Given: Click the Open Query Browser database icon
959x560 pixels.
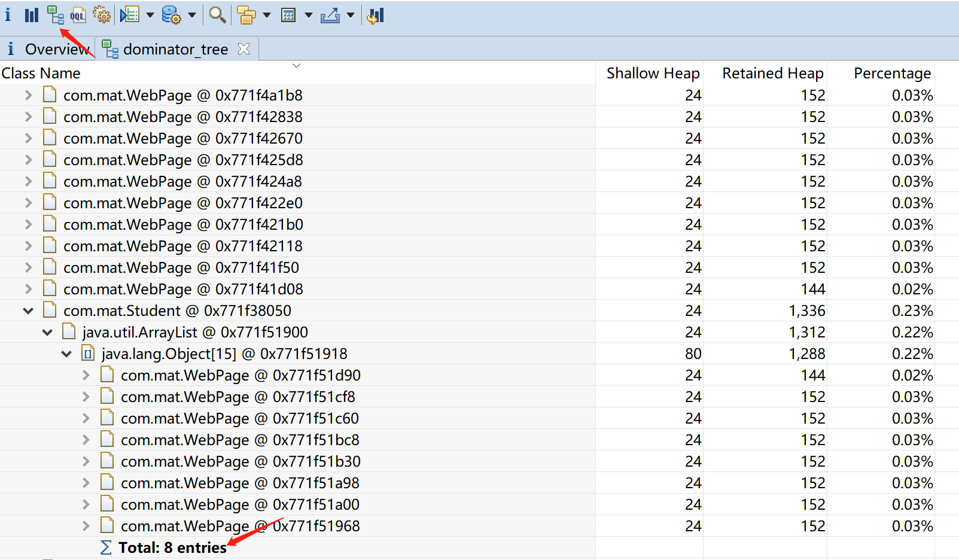Looking at the screenshot, I should [172, 15].
